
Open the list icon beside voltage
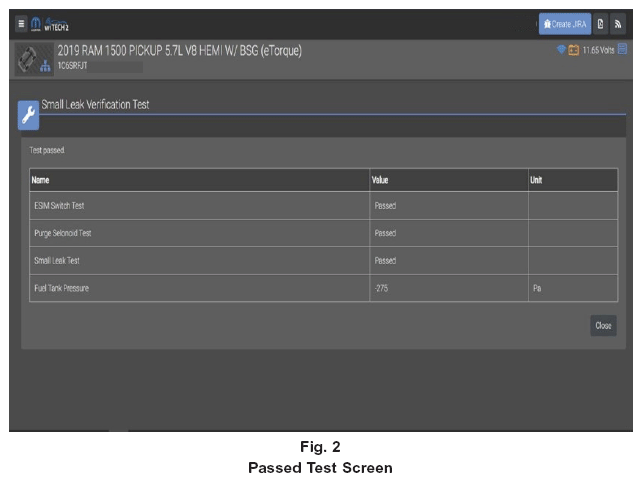tap(622, 49)
